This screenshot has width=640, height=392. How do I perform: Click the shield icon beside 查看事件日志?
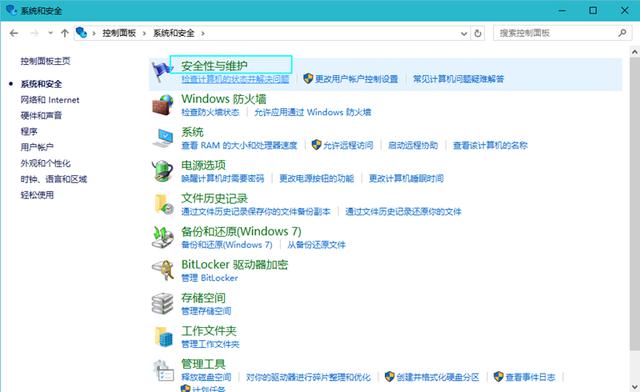tap(498, 376)
